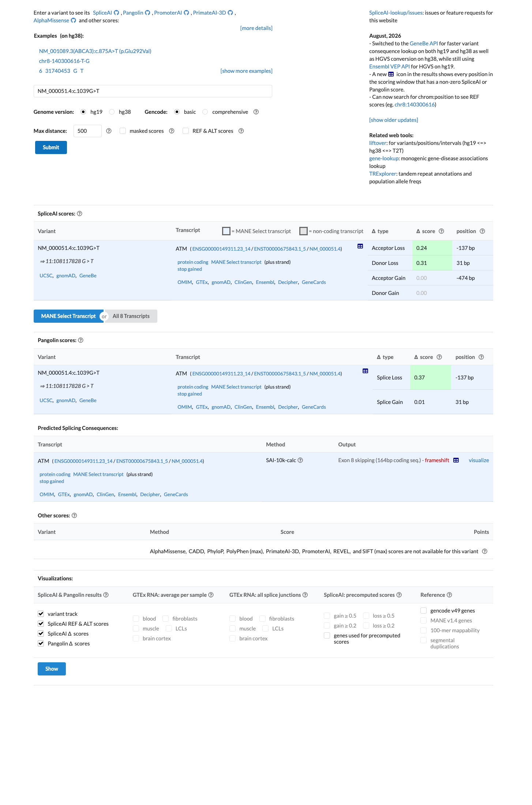532x805 pixels.
Task: Select hg19 genome version
Action: (x=83, y=112)
